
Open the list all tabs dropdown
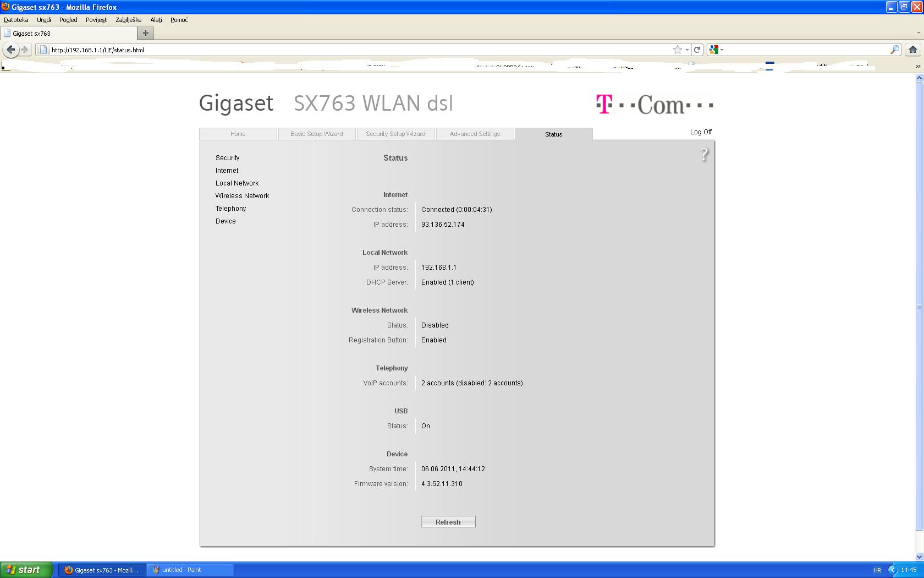tap(918, 33)
